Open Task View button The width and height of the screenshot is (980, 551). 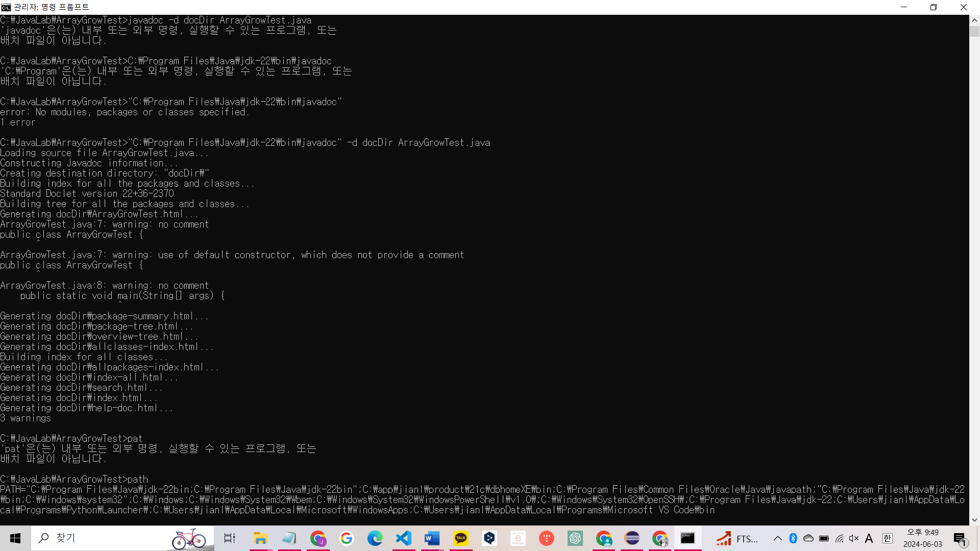click(230, 538)
